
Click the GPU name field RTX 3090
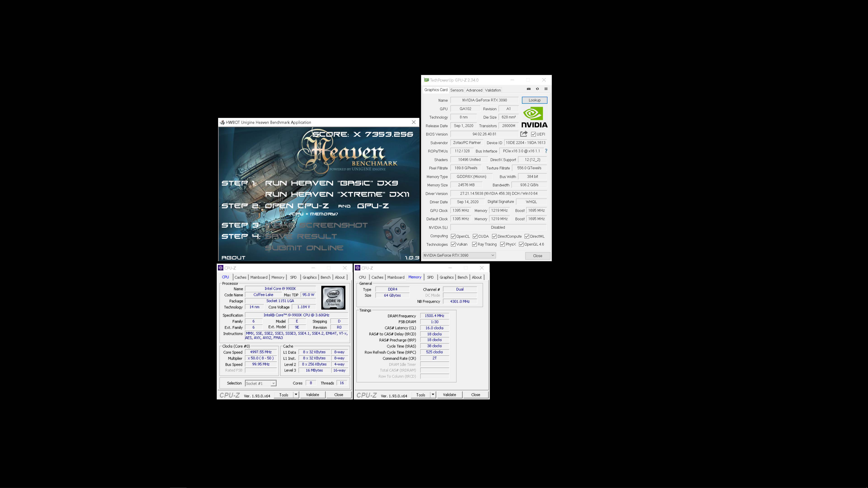[x=484, y=100]
